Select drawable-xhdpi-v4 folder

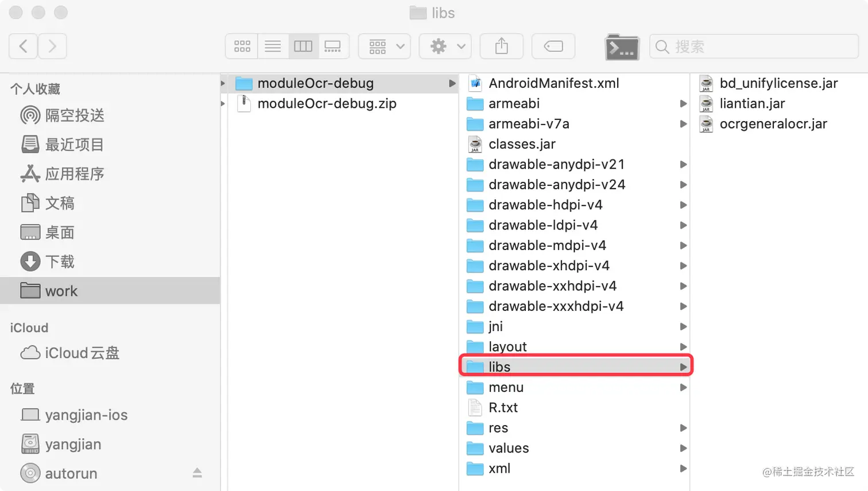click(574, 266)
